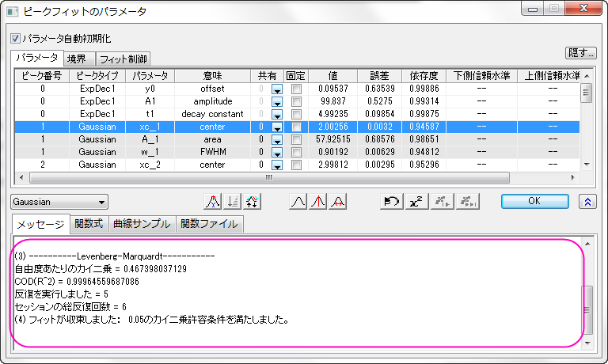Click the dialog title bar icon

click(x=13, y=11)
